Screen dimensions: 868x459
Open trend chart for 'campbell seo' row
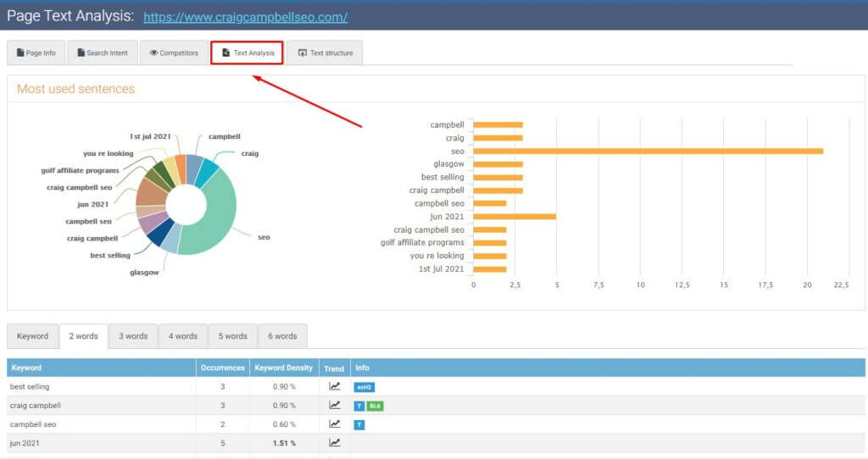[x=334, y=424]
